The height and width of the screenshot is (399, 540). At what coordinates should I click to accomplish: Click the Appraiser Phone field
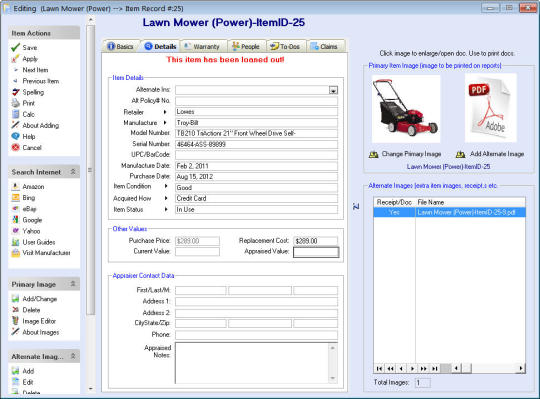pos(257,335)
